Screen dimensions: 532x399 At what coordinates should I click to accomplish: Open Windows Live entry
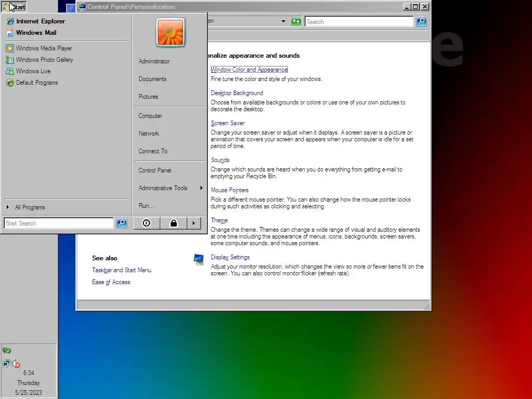28,71
